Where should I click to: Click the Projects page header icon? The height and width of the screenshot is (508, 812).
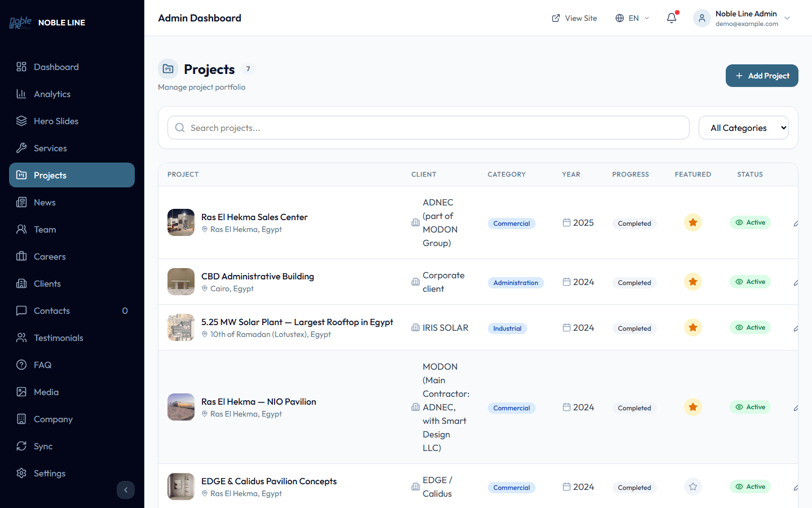tap(168, 69)
